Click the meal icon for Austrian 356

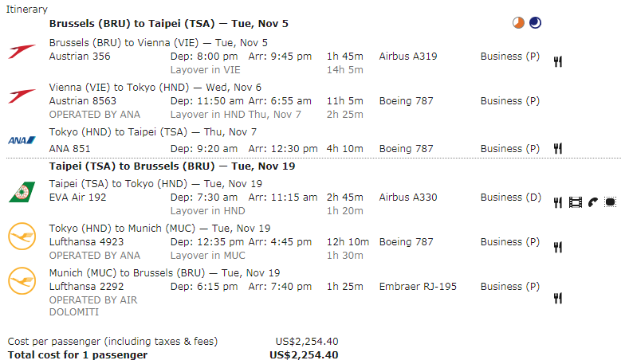[557, 62]
